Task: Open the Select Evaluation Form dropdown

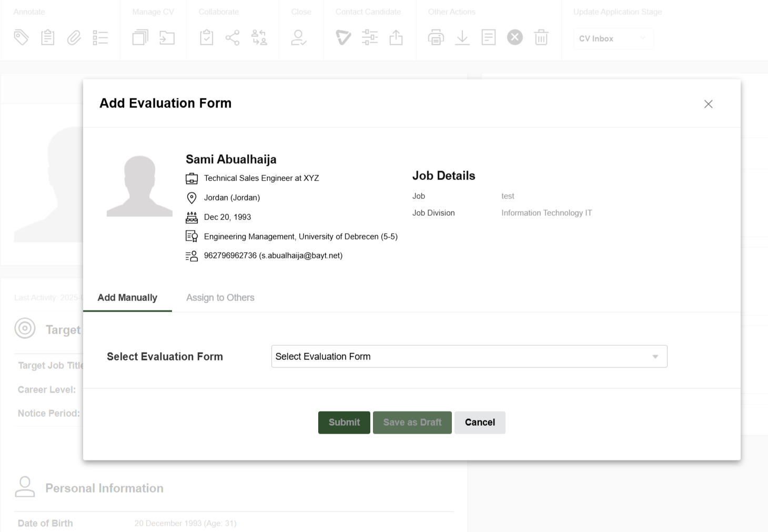Action: [x=463, y=356]
